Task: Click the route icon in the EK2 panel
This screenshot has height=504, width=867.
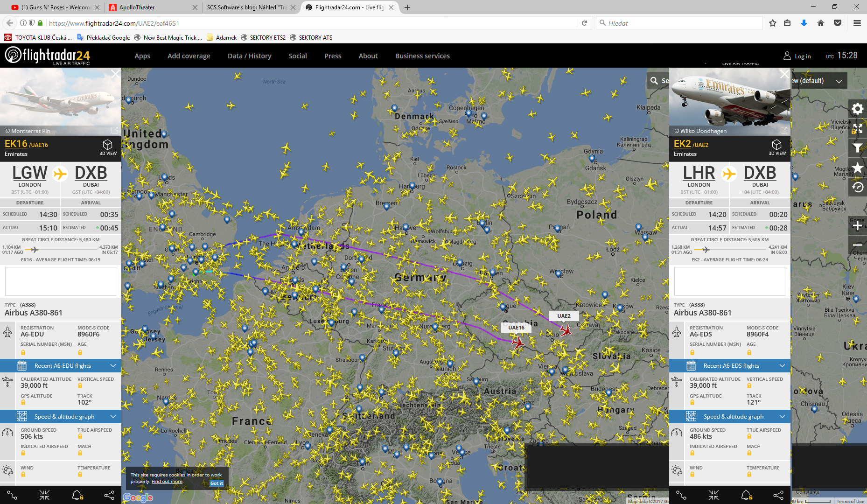Action: pyautogui.click(x=681, y=495)
